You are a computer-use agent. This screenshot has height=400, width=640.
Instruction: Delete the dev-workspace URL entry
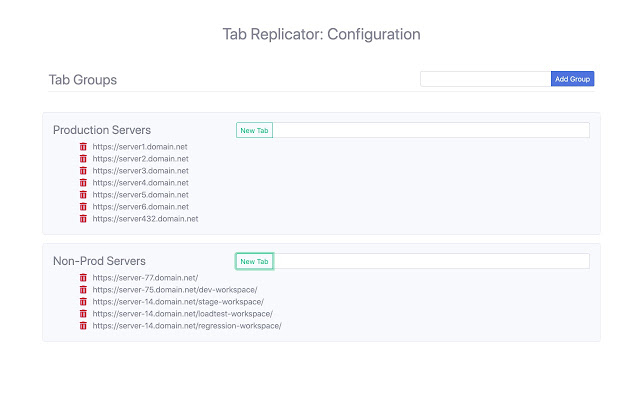[x=84, y=290]
